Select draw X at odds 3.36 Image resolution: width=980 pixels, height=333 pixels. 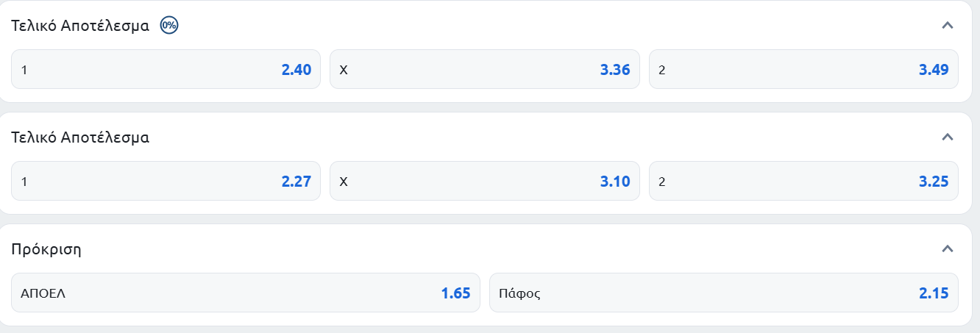485,69
